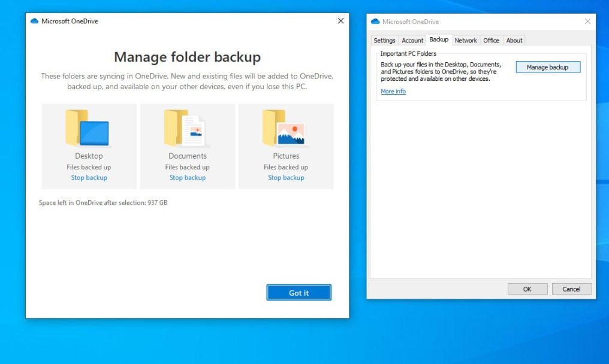Click OneDrive cloud icon in backup dialog title

(x=34, y=21)
